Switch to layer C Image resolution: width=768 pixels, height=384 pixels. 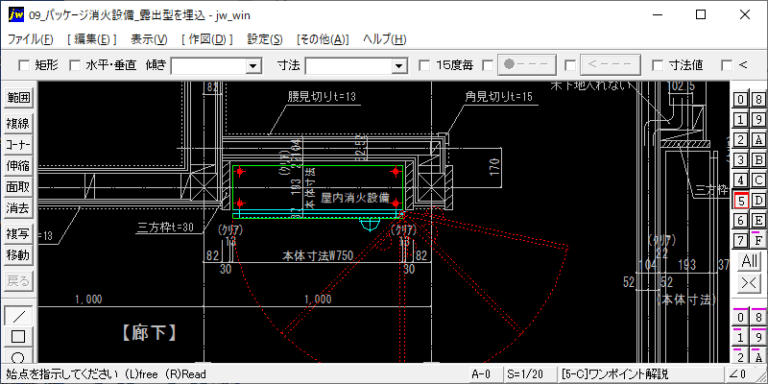[x=758, y=180]
